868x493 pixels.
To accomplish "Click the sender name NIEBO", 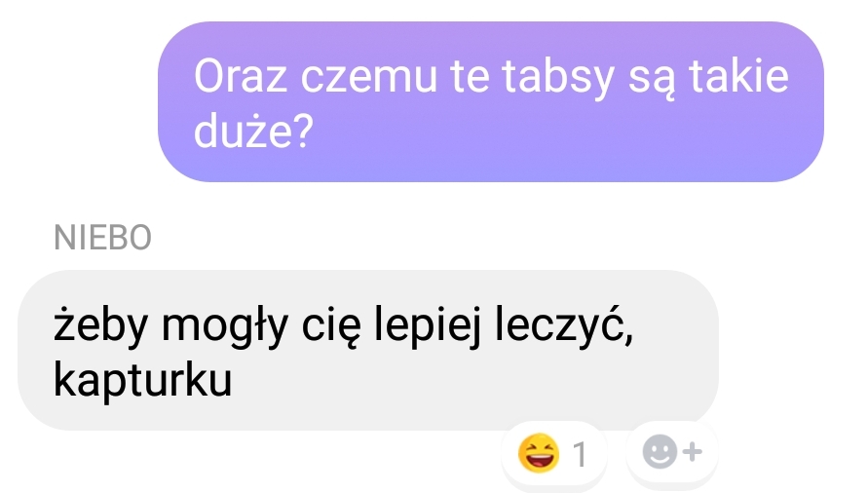I will (103, 238).
